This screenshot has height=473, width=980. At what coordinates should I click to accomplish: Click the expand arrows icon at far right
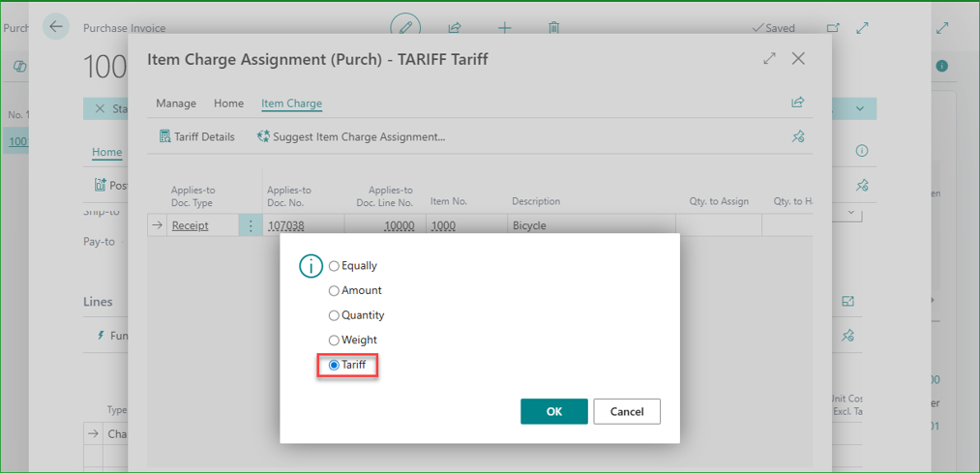click(942, 28)
